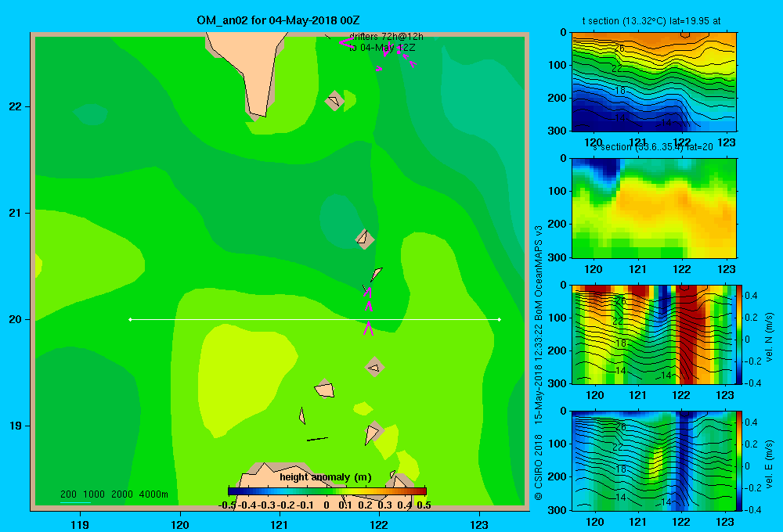Screen dimensions: 783x532
Task: Click the '26' isotherm label in the t section
Action: (x=619, y=49)
